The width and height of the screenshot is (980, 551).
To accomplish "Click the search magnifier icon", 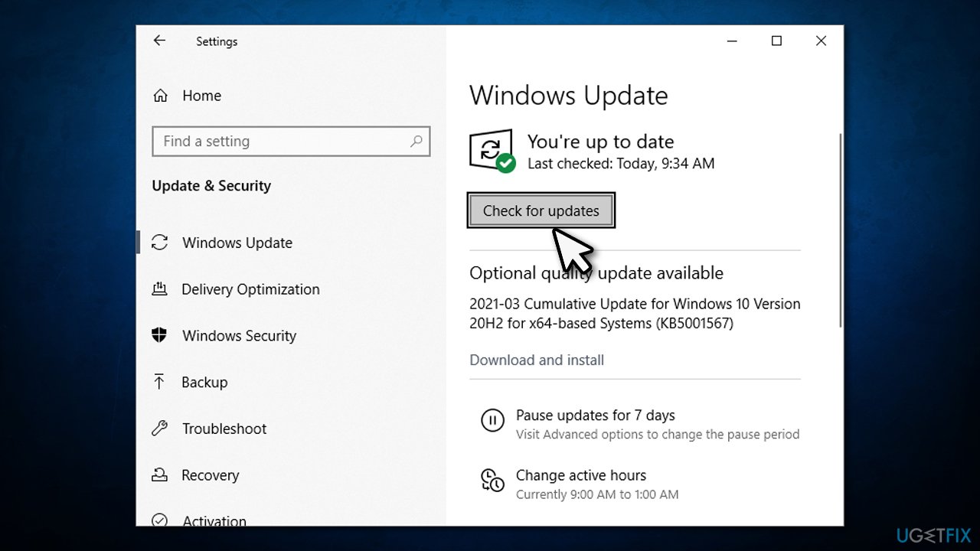I will point(416,142).
